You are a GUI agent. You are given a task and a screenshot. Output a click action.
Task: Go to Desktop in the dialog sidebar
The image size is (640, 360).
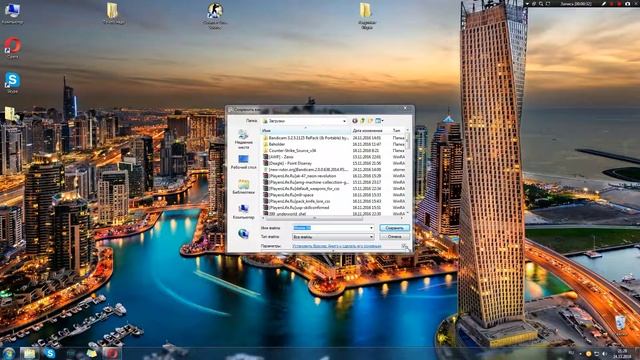[x=243, y=162]
